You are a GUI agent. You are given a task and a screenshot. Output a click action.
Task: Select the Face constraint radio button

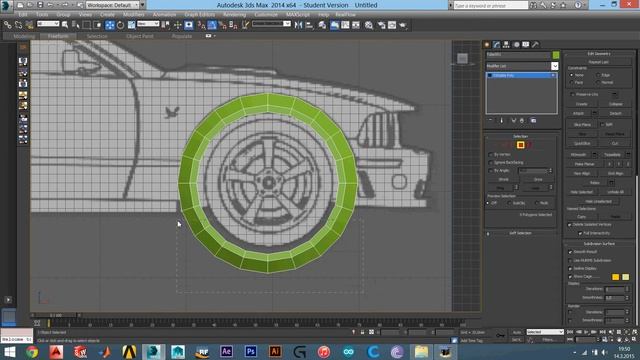[571, 82]
